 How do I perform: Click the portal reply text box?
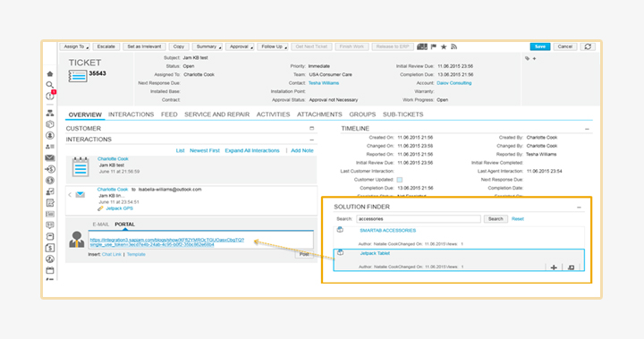tap(201, 240)
